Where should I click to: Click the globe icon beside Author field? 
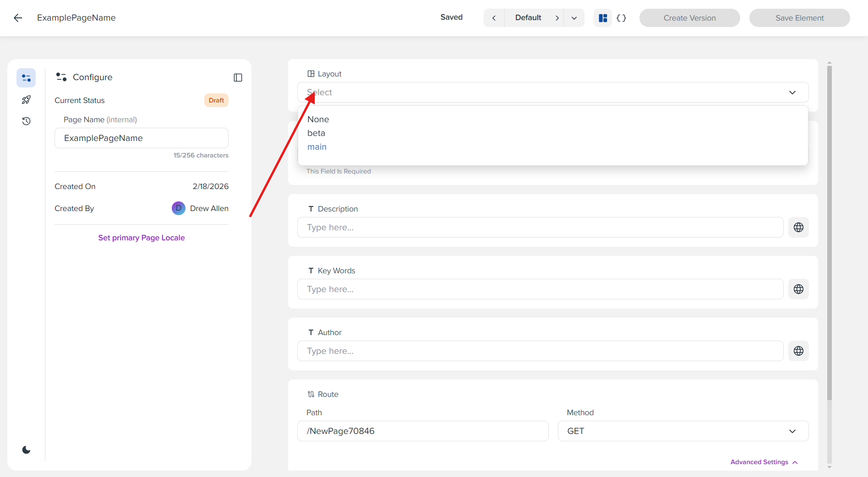(x=798, y=351)
